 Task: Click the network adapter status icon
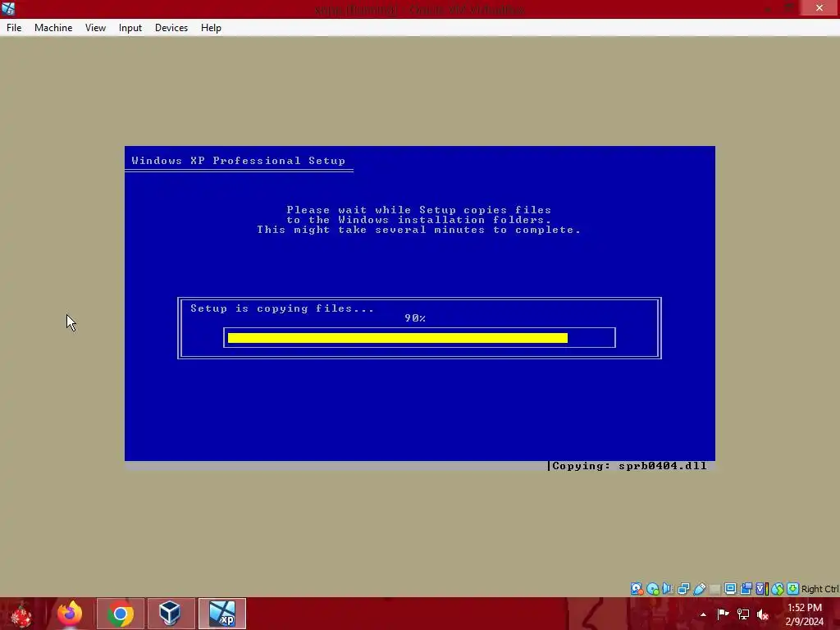(x=683, y=589)
